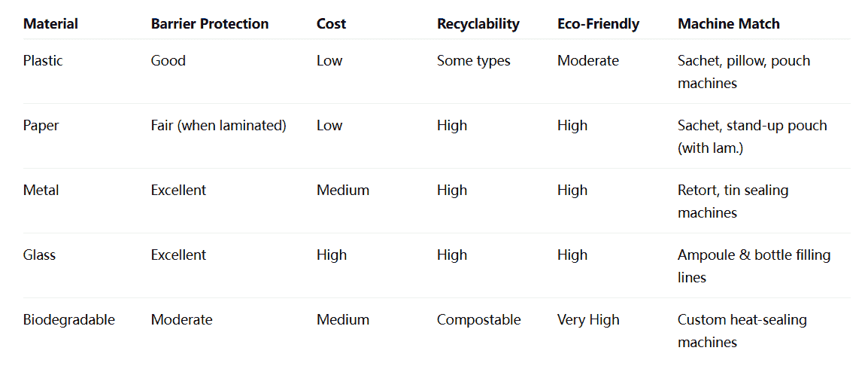This screenshot has height=372, width=868.
Task: Click 'Sachet, pillow, pouch machines' text
Action: pyautogui.click(x=744, y=72)
